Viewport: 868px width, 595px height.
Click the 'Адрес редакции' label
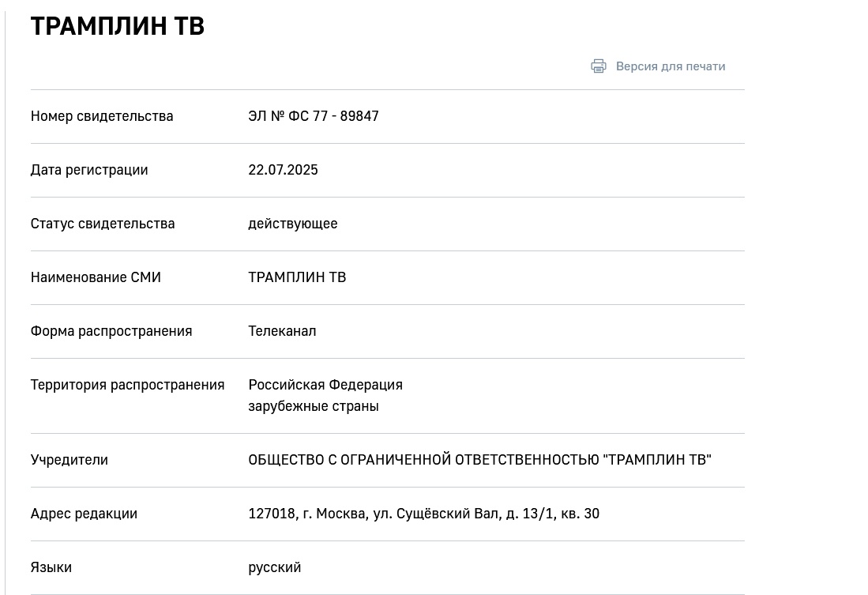(84, 514)
